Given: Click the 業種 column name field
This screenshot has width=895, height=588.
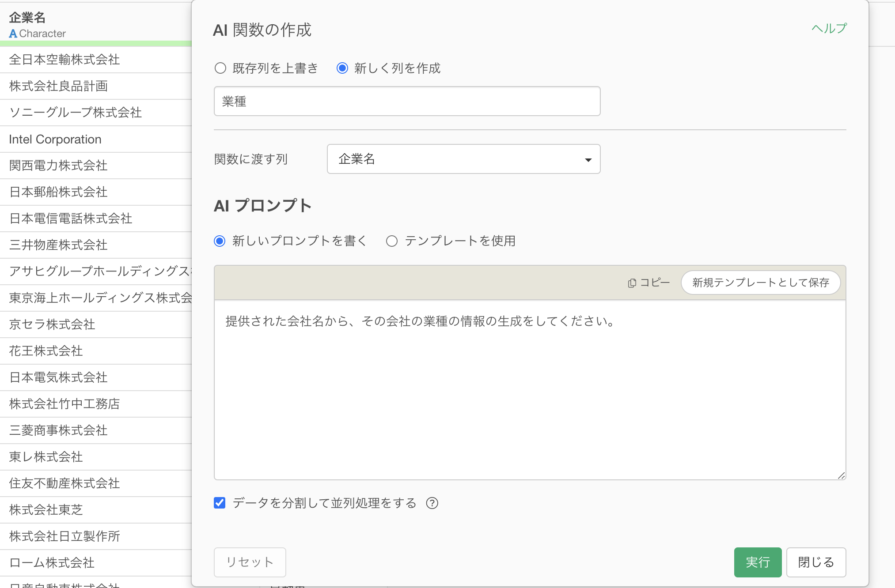Looking at the screenshot, I should pos(406,102).
